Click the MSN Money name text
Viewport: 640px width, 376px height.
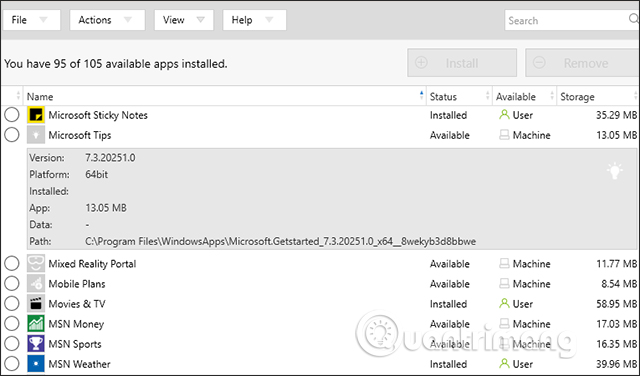tap(76, 325)
